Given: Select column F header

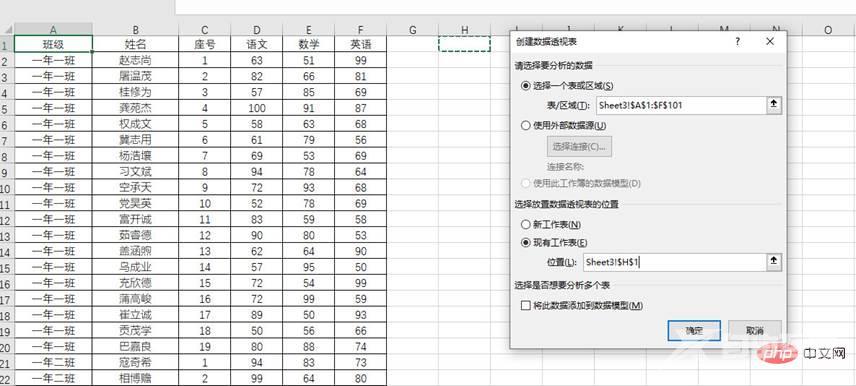Looking at the screenshot, I should coord(360,30).
